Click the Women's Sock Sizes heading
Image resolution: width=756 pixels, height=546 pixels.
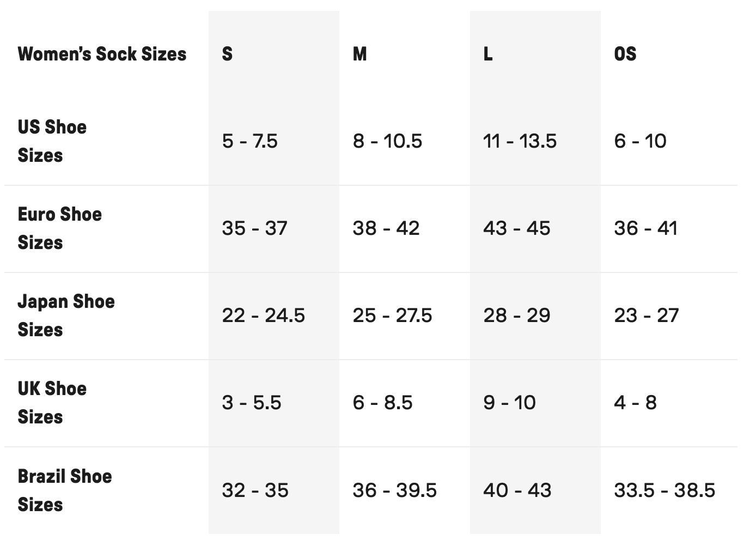pyautogui.click(x=102, y=54)
